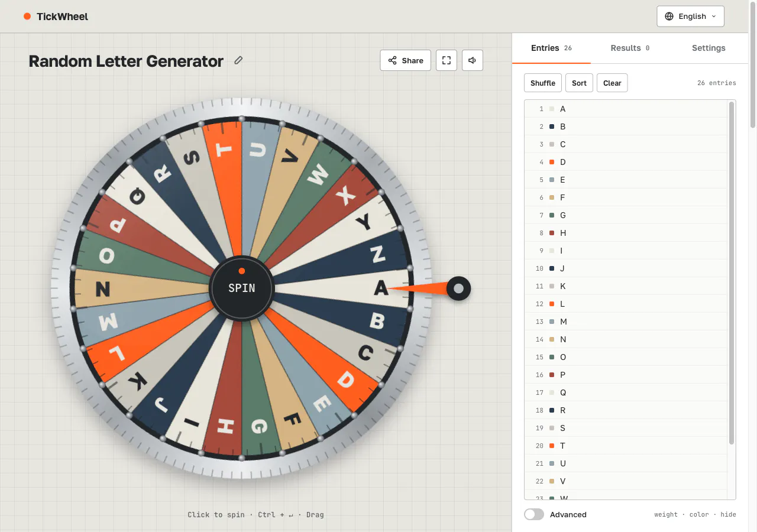This screenshot has width=757, height=532.
Task: Switch to the Entries tab
Action: point(551,48)
